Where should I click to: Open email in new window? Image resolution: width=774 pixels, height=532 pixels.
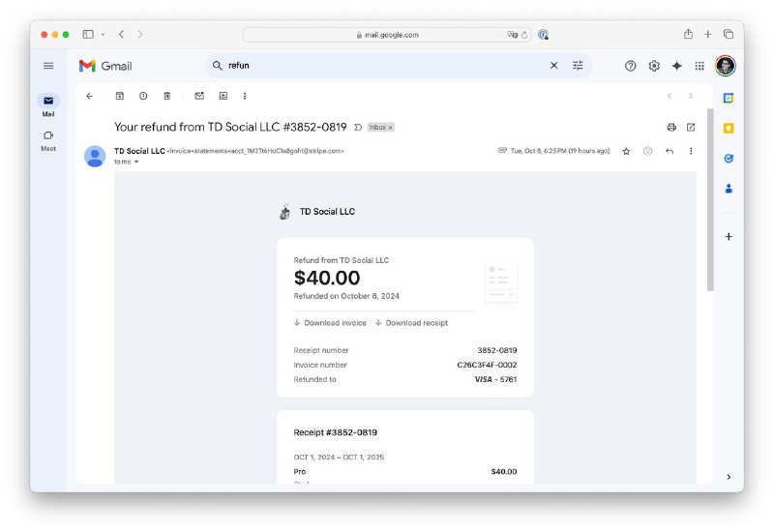point(691,128)
